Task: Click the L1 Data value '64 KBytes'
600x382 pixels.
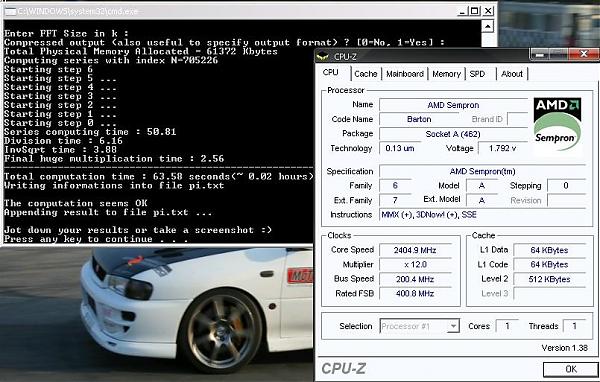Action: [x=549, y=250]
